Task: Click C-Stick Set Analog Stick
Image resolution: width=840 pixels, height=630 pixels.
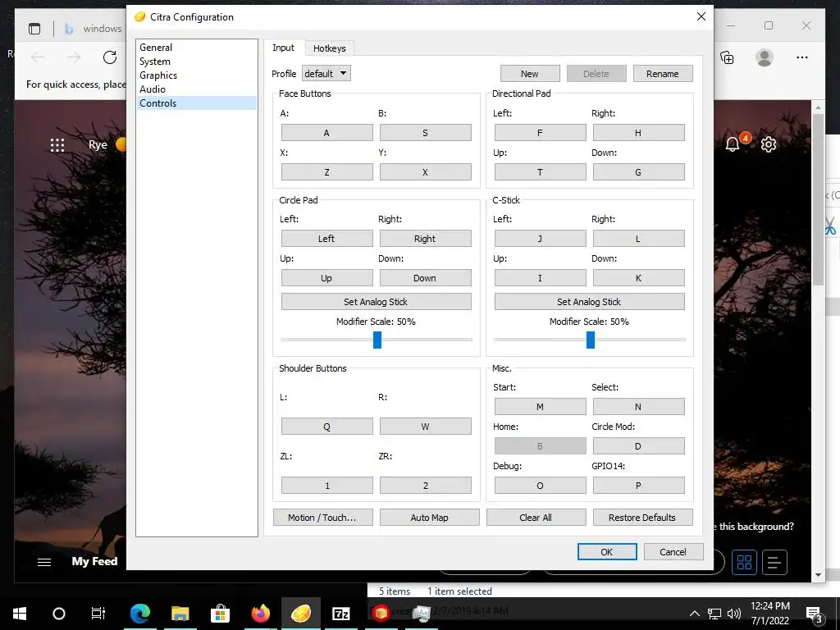Action: click(589, 302)
